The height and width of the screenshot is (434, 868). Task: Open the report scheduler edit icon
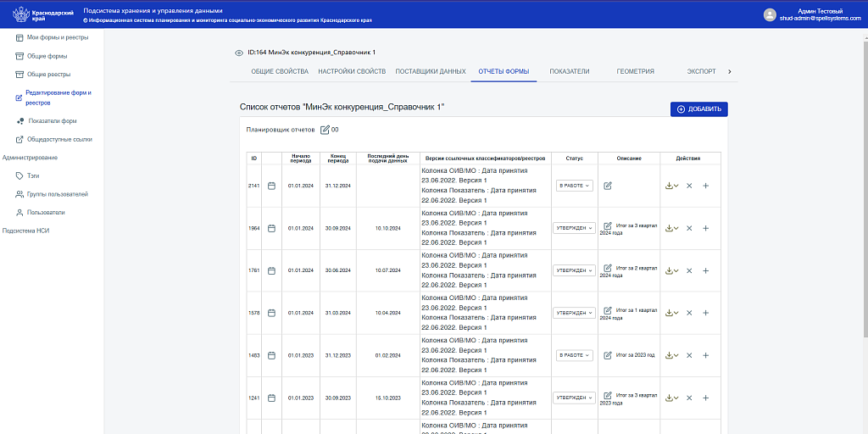click(325, 130)
